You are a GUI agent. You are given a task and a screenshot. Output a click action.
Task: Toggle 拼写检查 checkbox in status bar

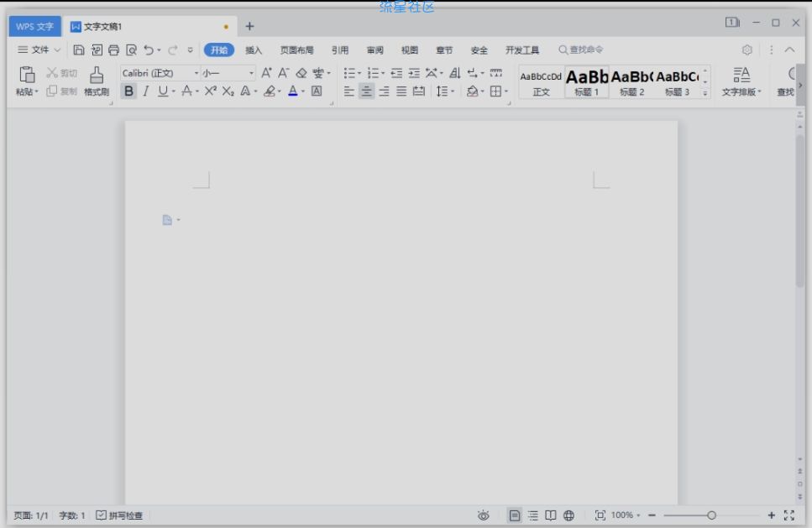click(x=119, y=515)
